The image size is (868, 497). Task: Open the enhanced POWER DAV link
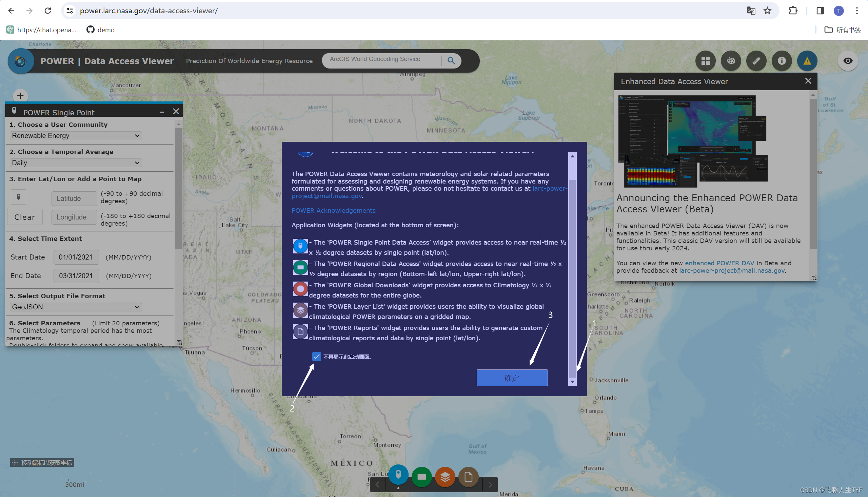point(719,263)
